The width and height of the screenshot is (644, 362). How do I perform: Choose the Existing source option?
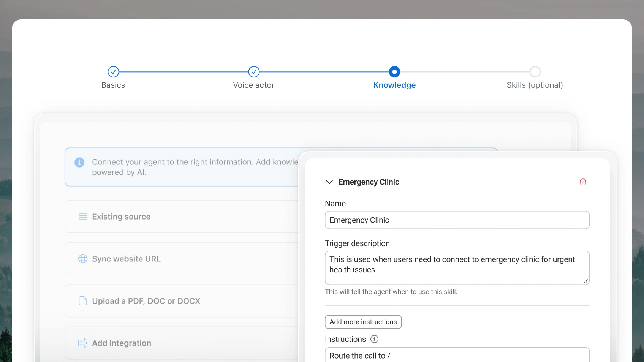point(182,217)
